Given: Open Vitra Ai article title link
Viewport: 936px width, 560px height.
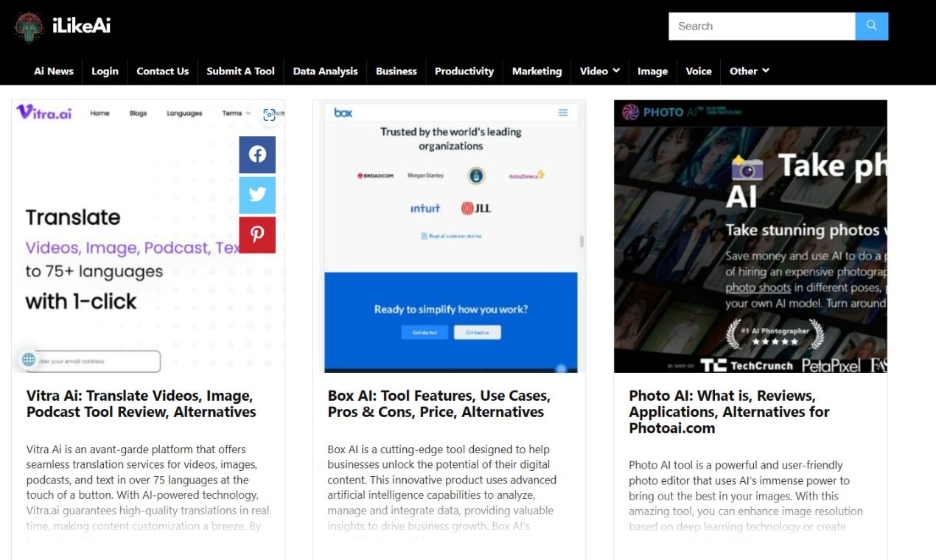Looking at the screenshot, I should (141, 404).
